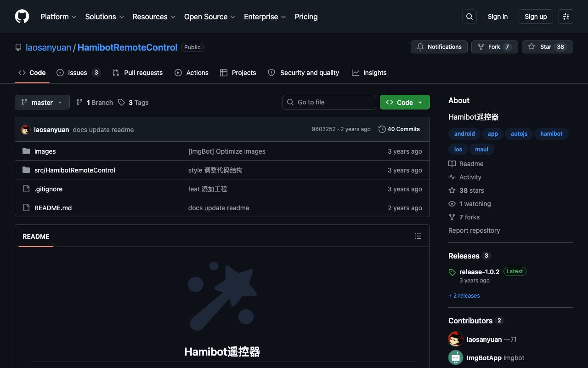The height and width of the screenshot is (368, 588).
Task: Click ImgBotApp contributor avatar
Action: (456, 358)
